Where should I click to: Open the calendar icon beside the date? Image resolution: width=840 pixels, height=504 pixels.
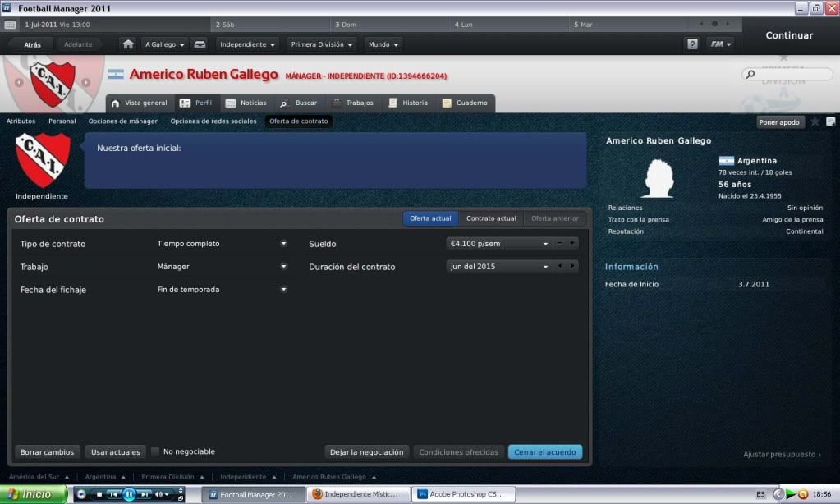click(10, 25)
